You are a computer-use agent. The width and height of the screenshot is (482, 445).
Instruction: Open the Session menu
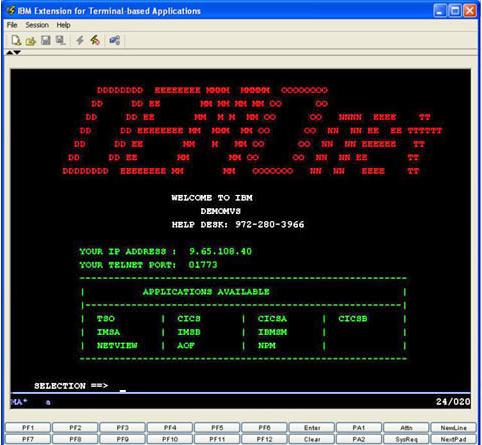37,25
